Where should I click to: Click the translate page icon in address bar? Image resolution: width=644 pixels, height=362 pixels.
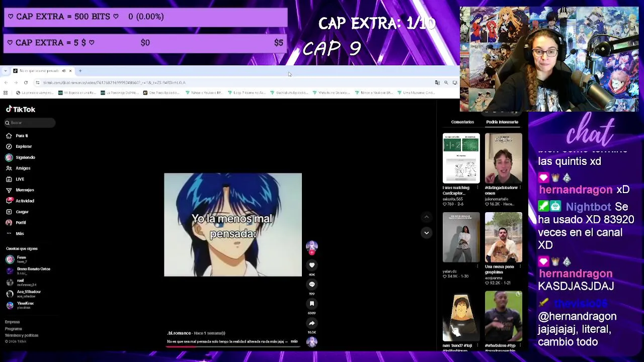click(x=437, y=82)
